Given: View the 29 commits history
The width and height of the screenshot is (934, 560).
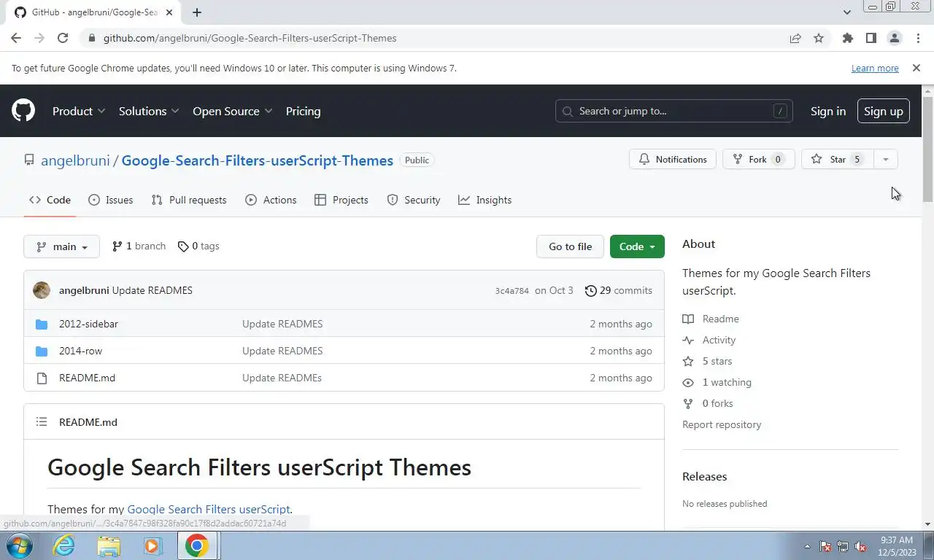Looking at the screenshot, I should tap(619, 290).
